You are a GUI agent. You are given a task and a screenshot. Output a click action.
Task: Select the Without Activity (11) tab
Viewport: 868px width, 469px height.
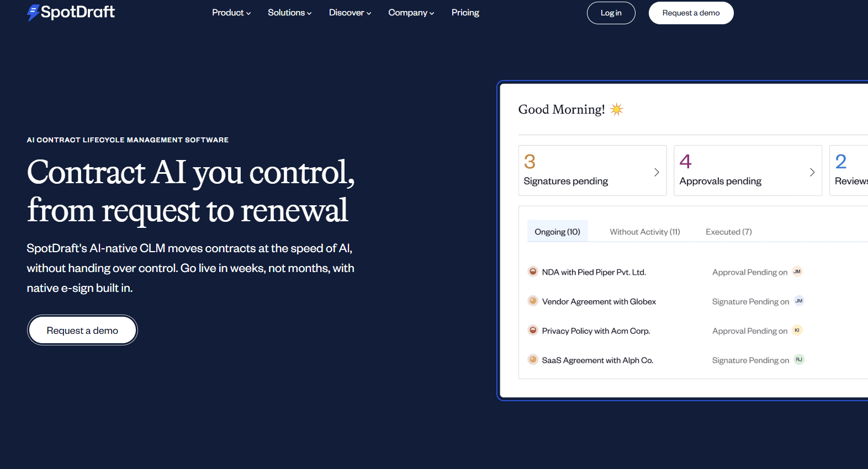(645, 232)
